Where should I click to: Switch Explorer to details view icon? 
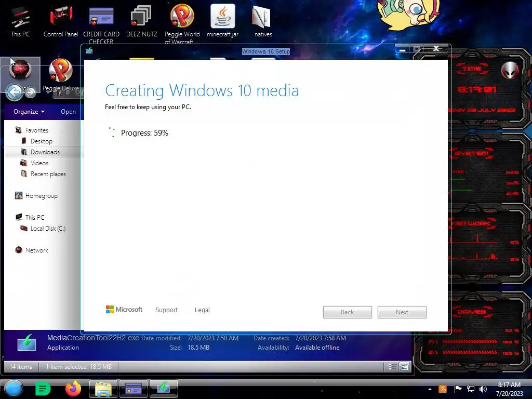(393, 367)
